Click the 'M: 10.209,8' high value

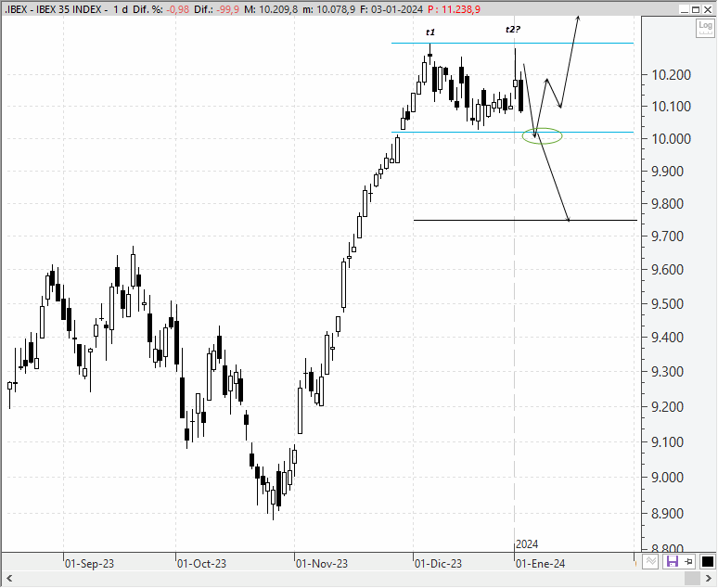[271, 9]
